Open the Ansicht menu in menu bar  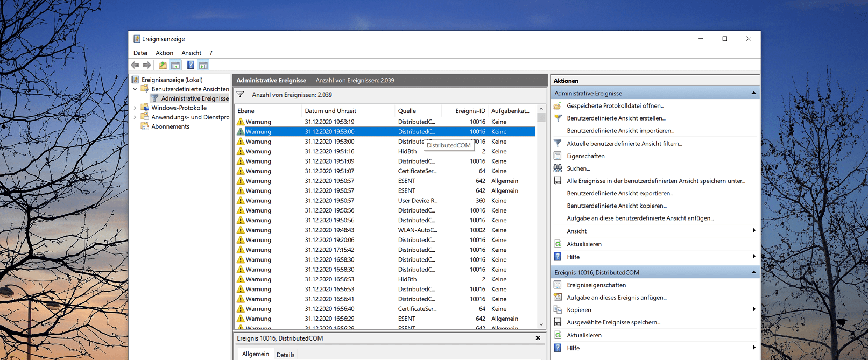click(x=191, y=53)
